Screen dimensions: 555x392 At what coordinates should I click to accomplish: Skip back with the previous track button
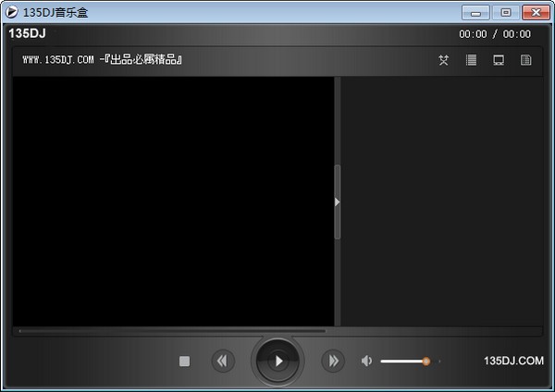pos(223,361)
